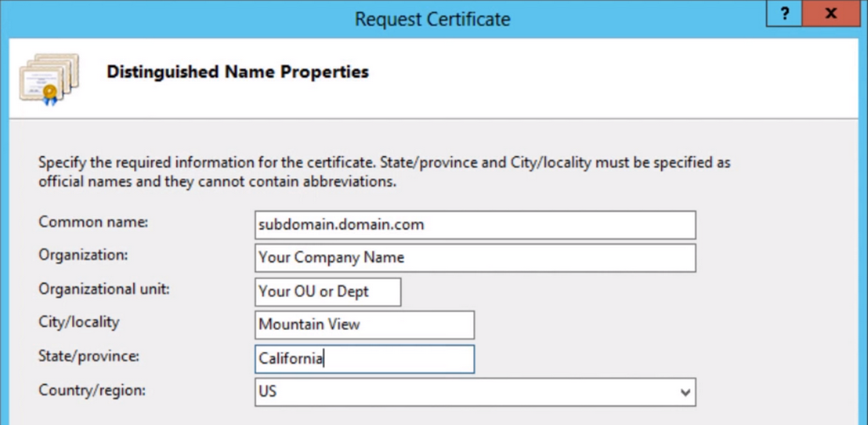Expand the Country/region dropdown arrow
868x425 pixels.
click(685, 393)
